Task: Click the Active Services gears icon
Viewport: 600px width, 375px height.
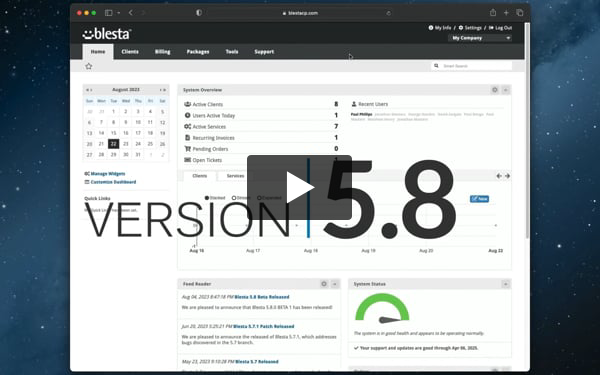Action: click(x=188, y=126)
